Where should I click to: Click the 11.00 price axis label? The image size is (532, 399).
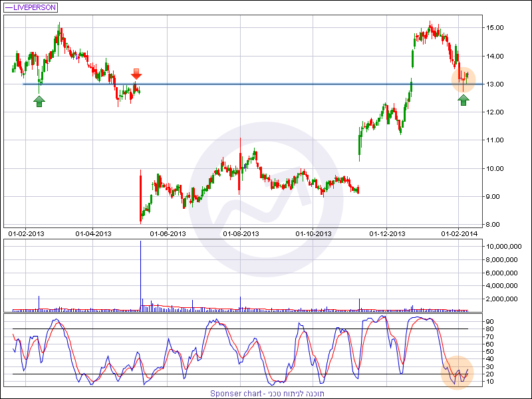coord(494,140)
